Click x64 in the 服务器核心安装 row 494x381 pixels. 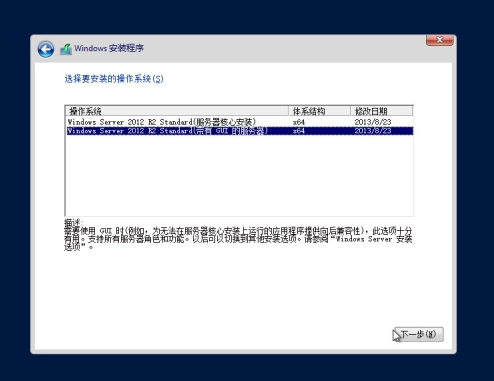299,122
